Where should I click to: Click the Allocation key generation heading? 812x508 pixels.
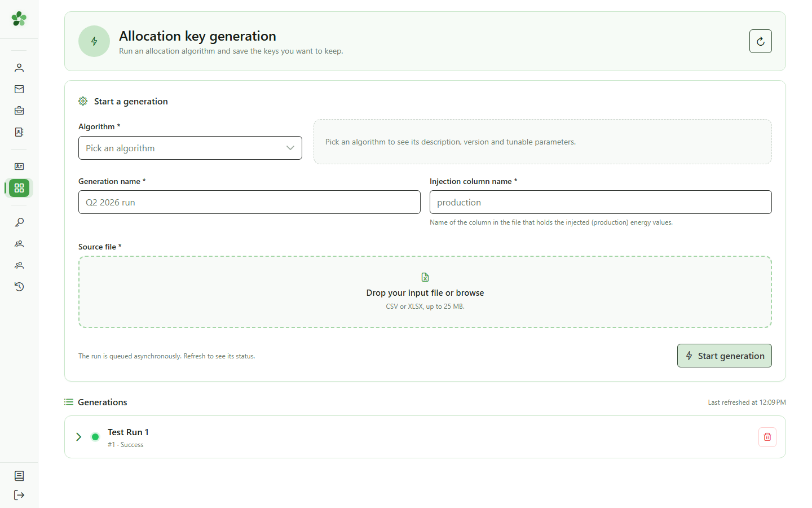[x=197, y=36]
